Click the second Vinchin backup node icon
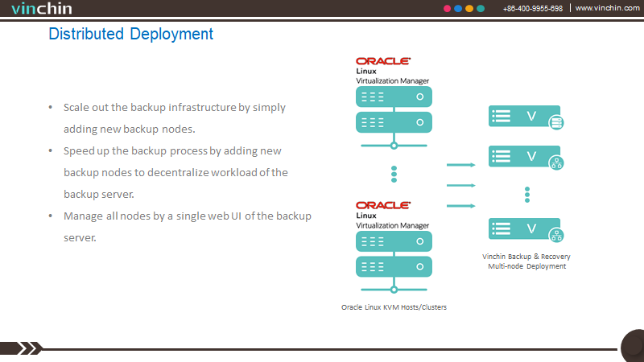 pos(525,156)
